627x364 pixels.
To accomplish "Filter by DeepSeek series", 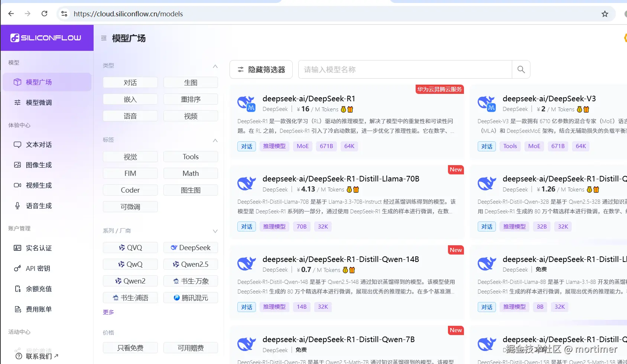I will coord(191,247).
